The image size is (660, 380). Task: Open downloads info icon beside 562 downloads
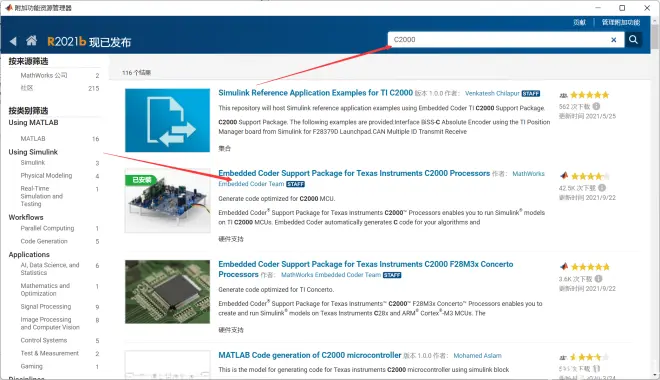[596, 106]
